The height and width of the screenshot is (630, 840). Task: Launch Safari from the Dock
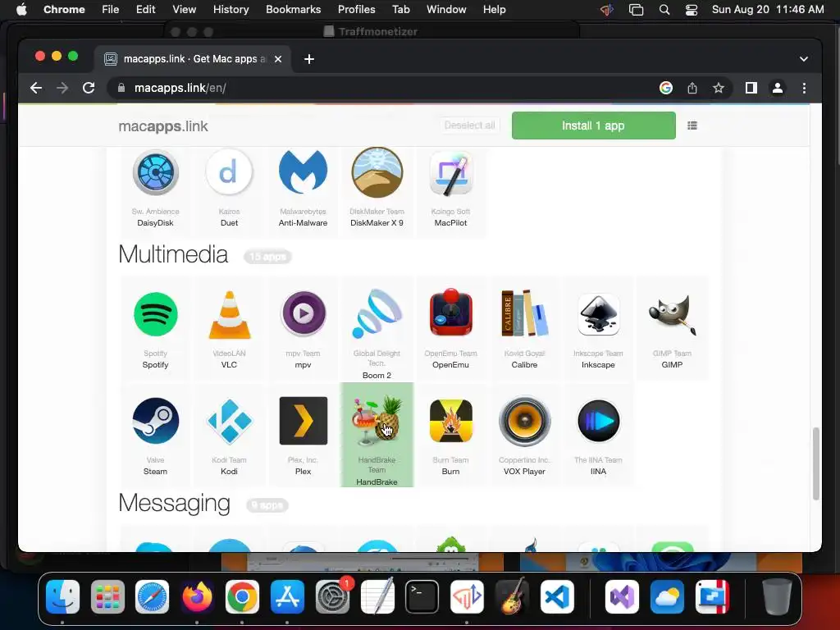tap(152, 596)
